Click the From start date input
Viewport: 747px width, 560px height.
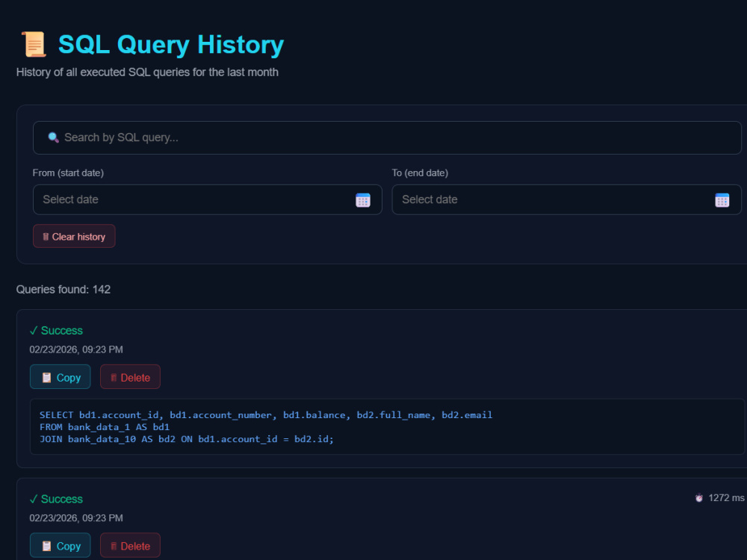tap(207, 199)
